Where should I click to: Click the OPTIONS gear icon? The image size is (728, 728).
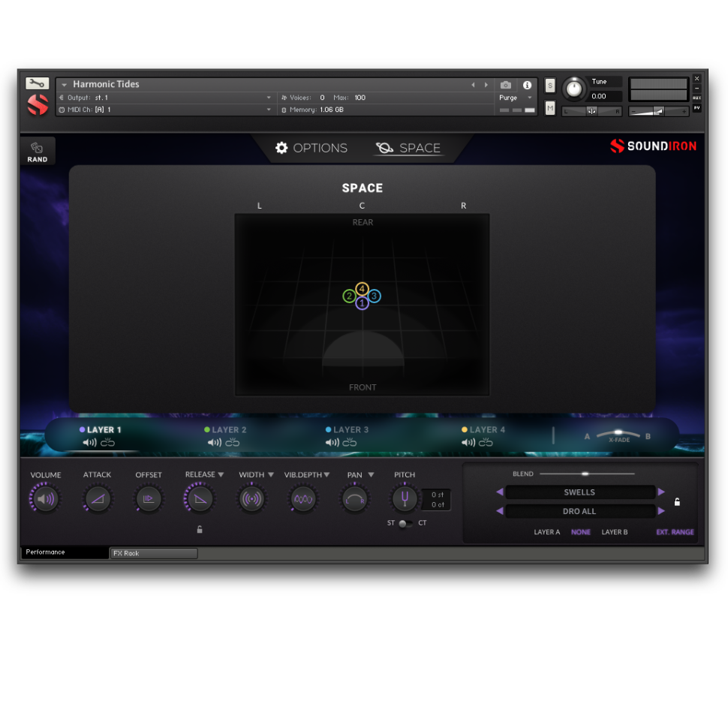point(281,148)
